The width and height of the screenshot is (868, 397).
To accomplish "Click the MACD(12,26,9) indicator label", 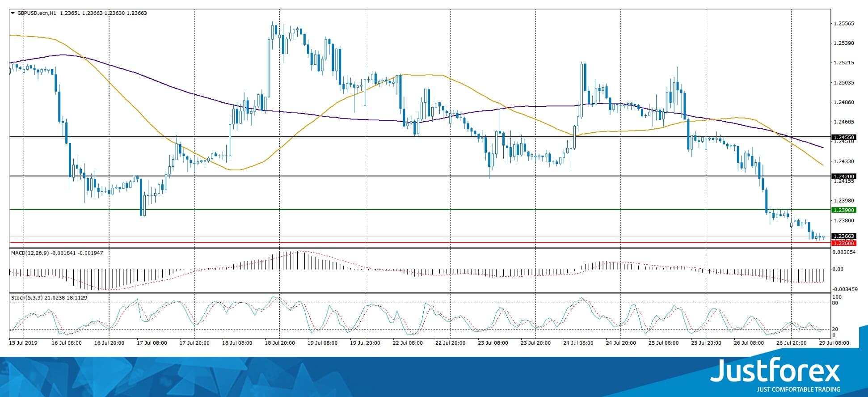I will pos(30,253).
